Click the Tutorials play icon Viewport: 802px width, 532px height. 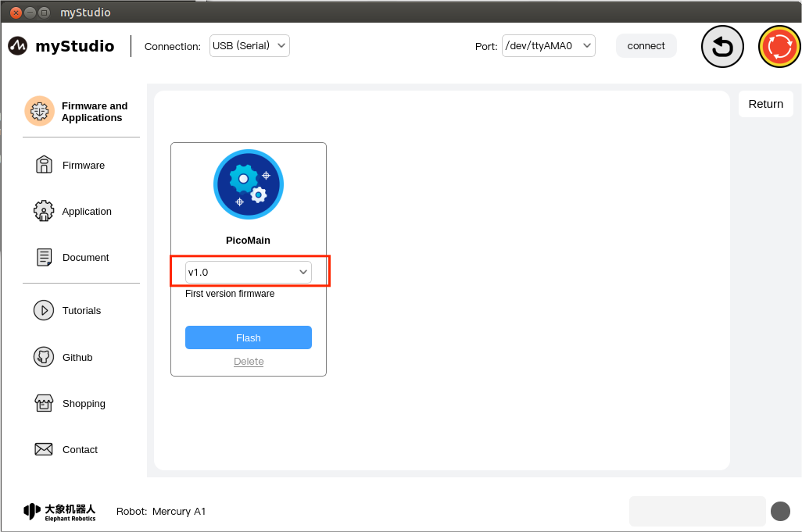point(44,310)
